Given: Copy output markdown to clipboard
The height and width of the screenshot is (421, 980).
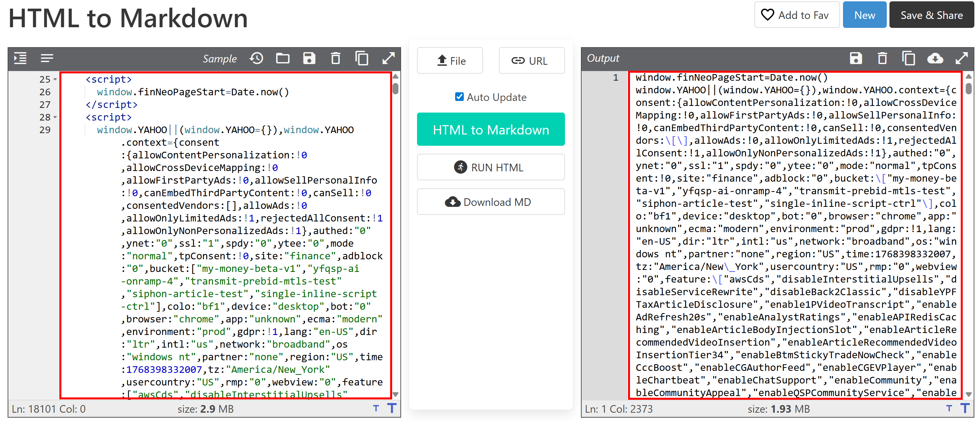Looking at the screenshot, I should [x=908, y=58].
